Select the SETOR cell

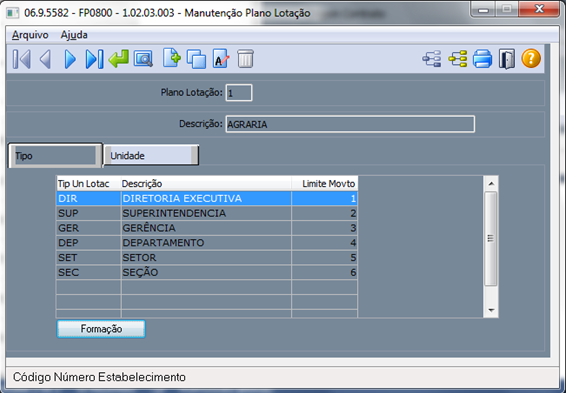coord(206,257)
